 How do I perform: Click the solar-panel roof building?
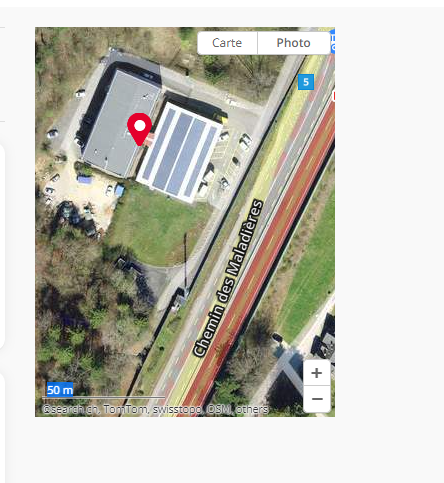[179, 152]
